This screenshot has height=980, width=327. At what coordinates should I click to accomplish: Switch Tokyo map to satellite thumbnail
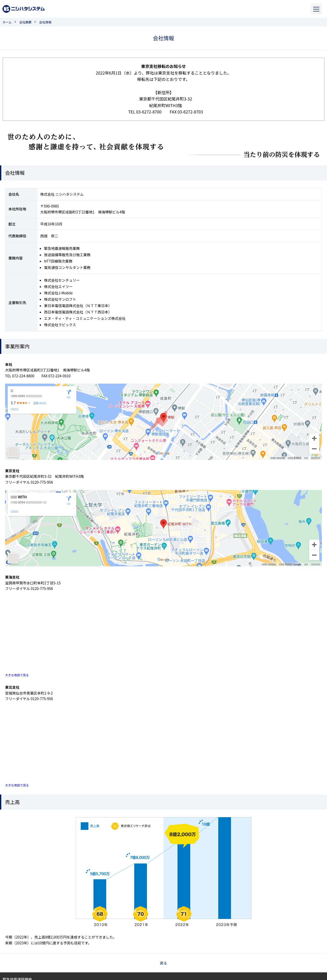[x=13, y=558]
